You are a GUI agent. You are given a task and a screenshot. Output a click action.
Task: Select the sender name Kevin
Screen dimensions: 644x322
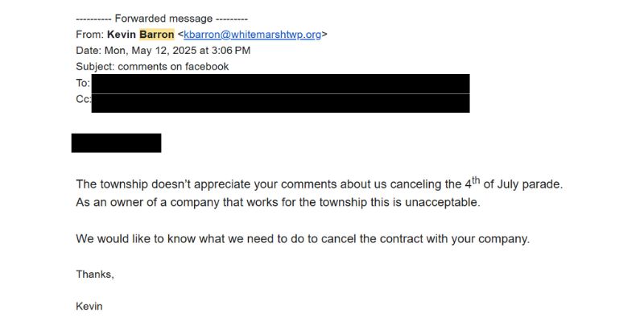pos(122,35)
